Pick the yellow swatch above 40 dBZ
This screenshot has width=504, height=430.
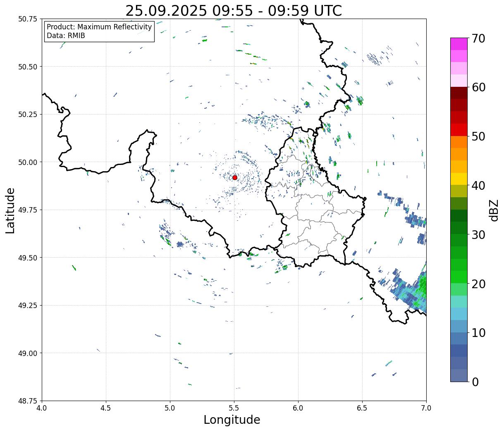point(459,179)
